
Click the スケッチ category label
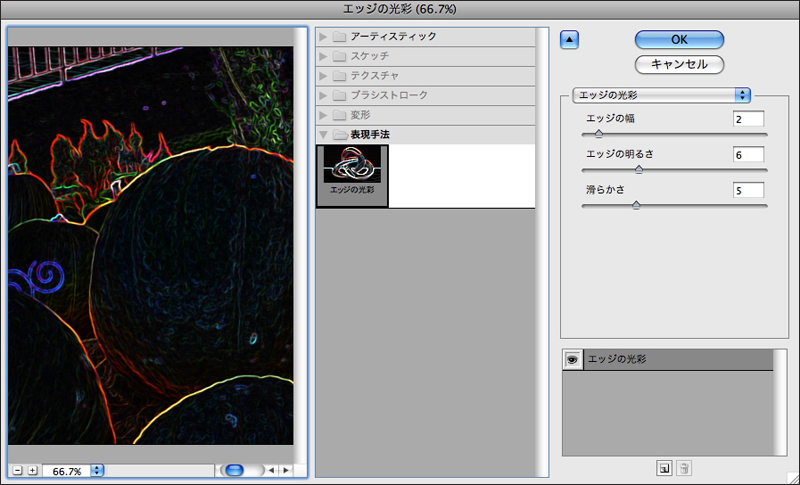[x=369, y=56]
